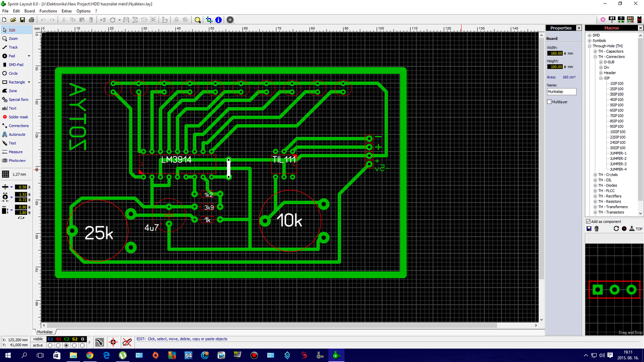Screen dimensions: 644x362
Task: Click the magnifier search toolbar icon
Action: coord(198,20)
